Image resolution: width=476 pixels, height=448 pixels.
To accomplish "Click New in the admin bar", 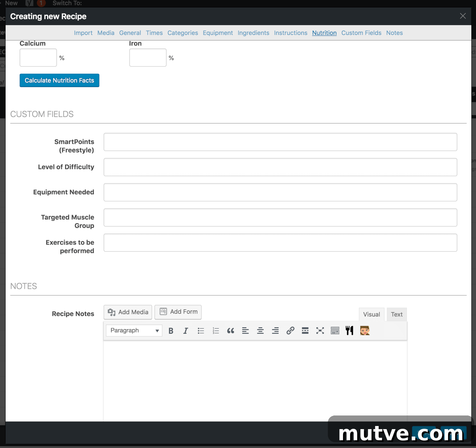I will tap(11, 3).
